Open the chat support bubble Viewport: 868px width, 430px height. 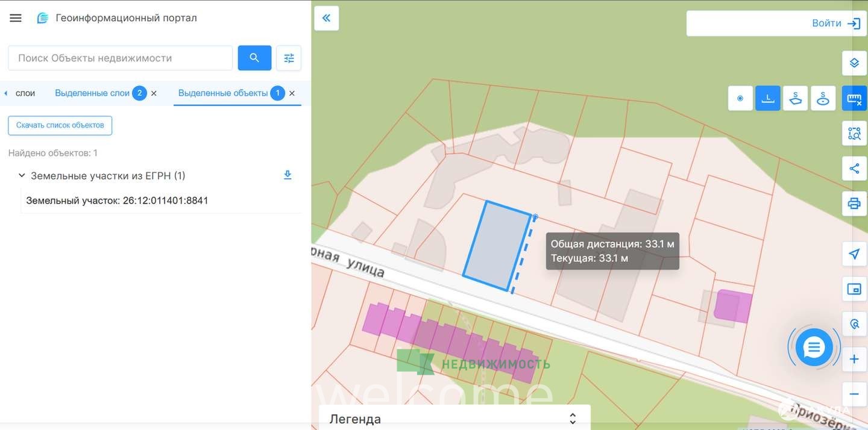pyautogui.click(x=814, y=347)
